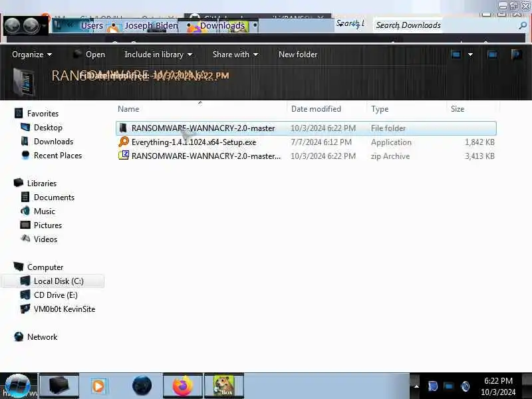This screenshot has width=532, height=399.
Task: Open the Music library
Action: coord(44,211)
